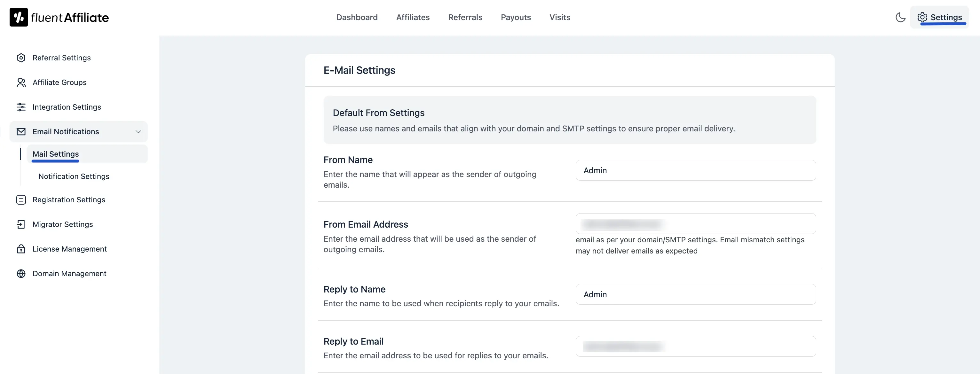980x374 pixels.
Task: Click the Registration Settings document icon
Action: point(21,199)
